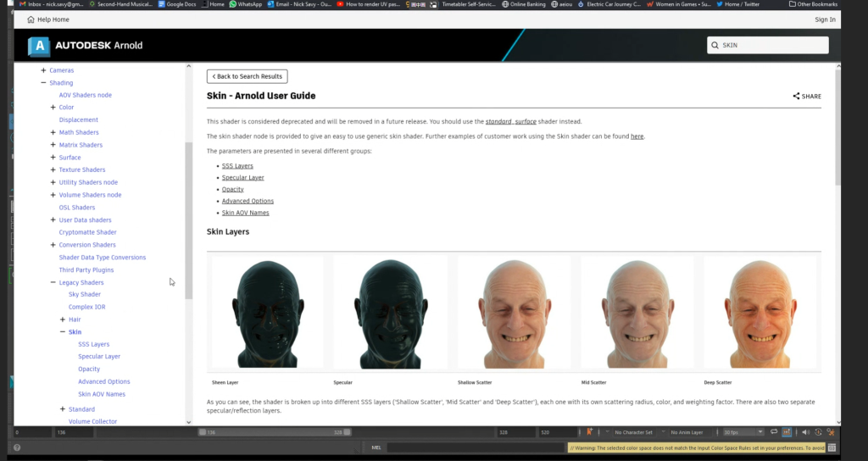
Task: Click the Mid Scatter head thumbnail
Action: (637, 314)
